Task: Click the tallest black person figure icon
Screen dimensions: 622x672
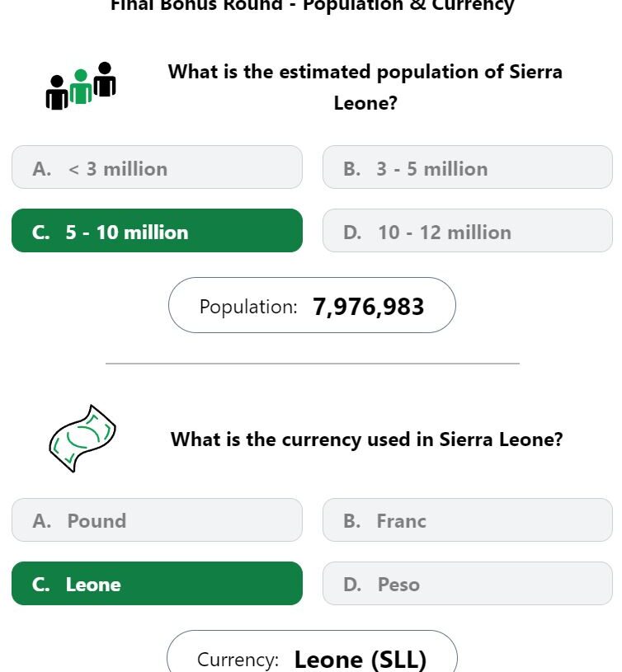Action: tap(105, 79)
